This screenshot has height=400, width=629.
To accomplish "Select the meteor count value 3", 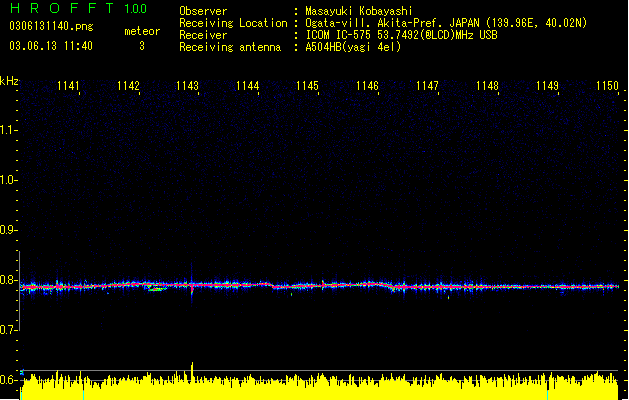I will (142, 46).
